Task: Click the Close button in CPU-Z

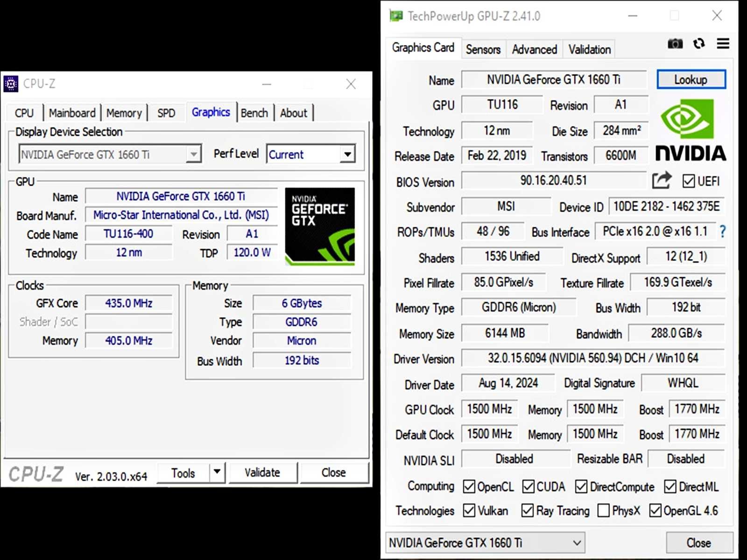Action: [x=334, y=473]
